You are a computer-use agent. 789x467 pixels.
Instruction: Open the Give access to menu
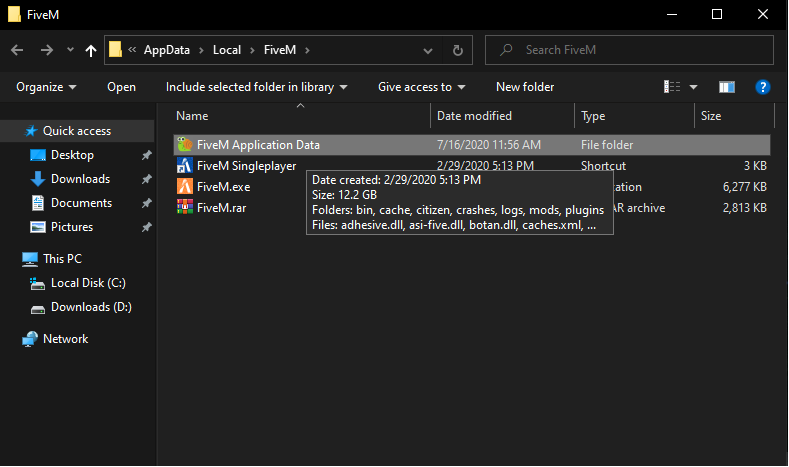(422, 87)
